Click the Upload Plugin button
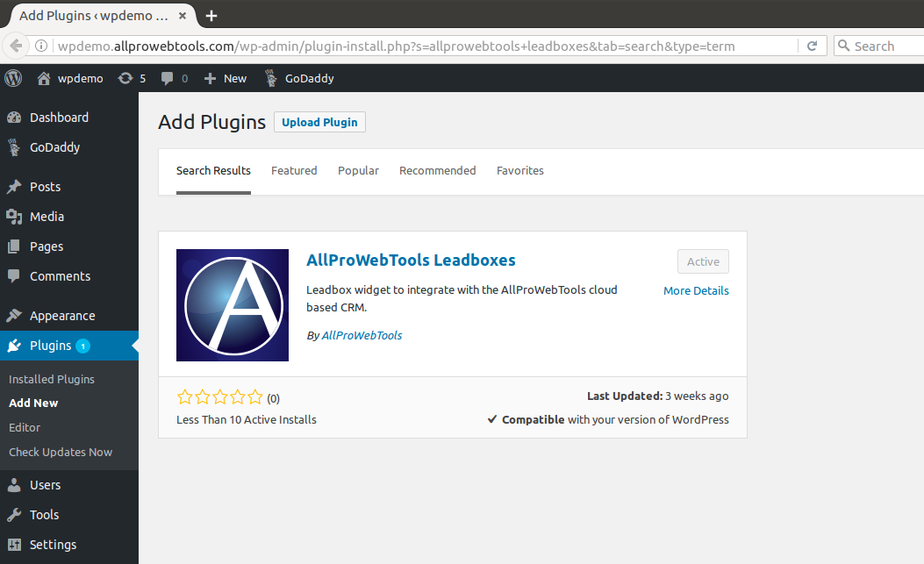924x564 pixels. pyautogui.click(x=319, y=122)
